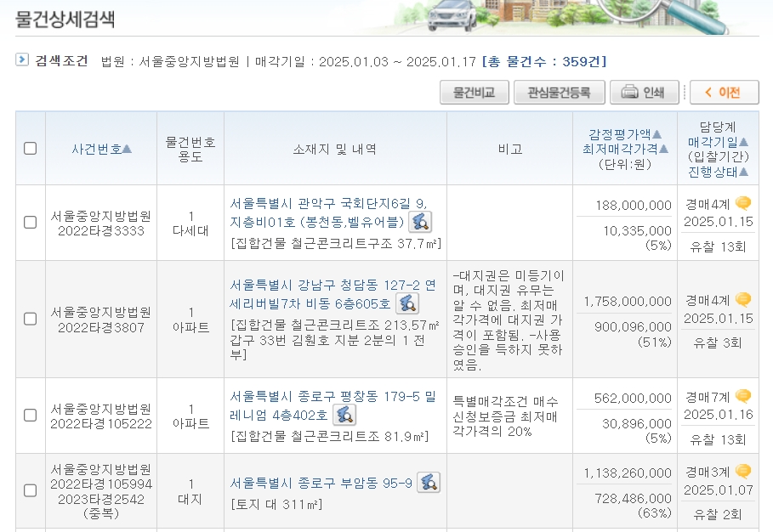Click speech bubble icon for 2022타경3333 row
773x532 pixels.
(x=743, y=203)
